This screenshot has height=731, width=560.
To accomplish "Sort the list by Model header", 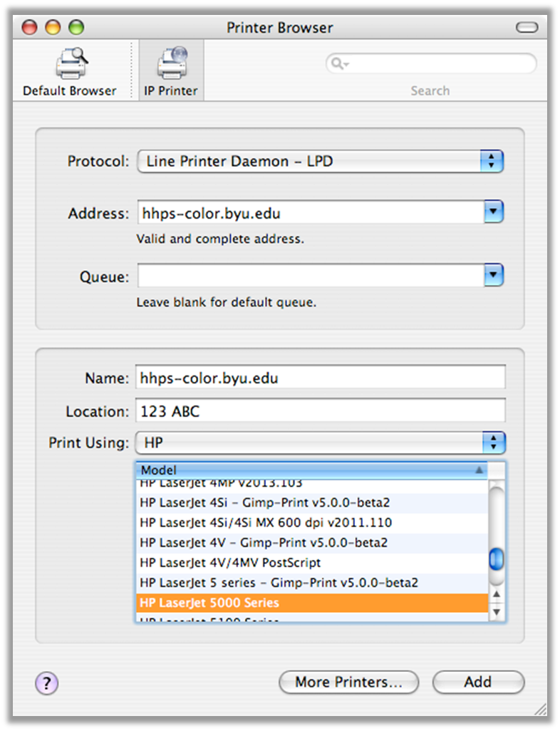I will [x=312, y=470].
